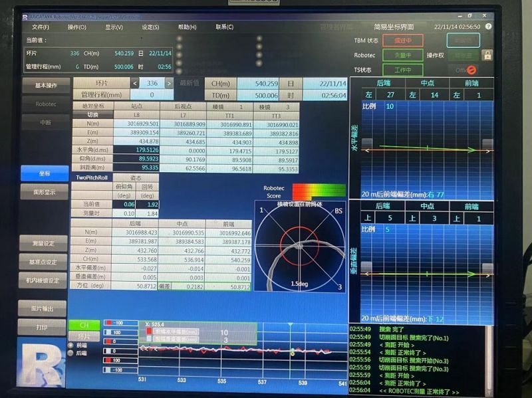Image resolution: width=532 pixels, height=398 pixels.
Task: Click the help question mark icon
Action: (488, 27)
